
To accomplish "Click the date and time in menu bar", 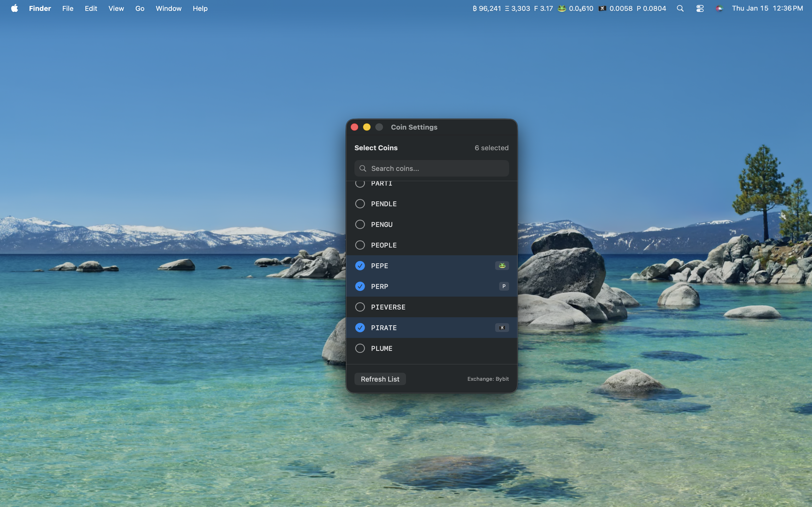I will (x=767, y=8).
